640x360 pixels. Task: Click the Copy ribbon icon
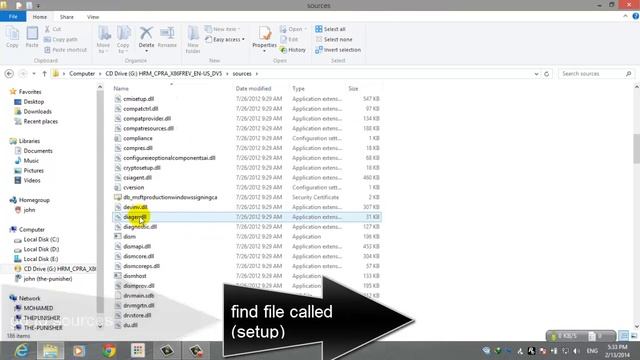click(x=12, y=38)
